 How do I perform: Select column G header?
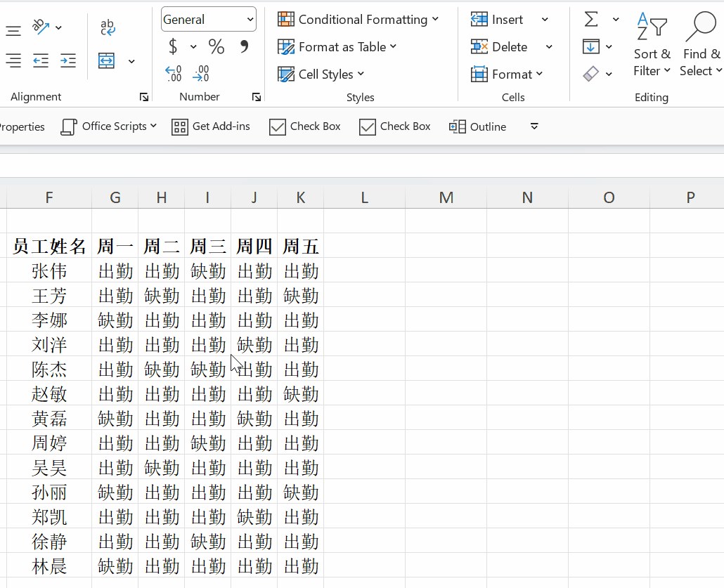115,197
